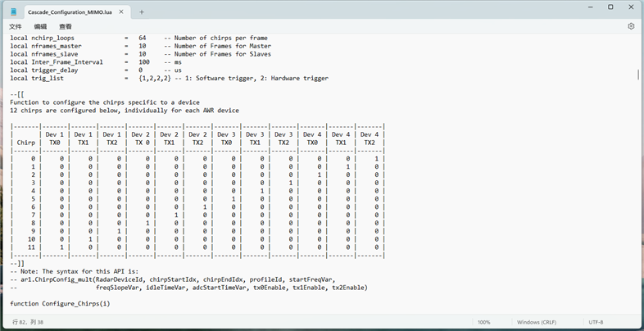Click the comment 'Number of Frames for Master'
Screen dimensions: 644x331
coord(223,46)
